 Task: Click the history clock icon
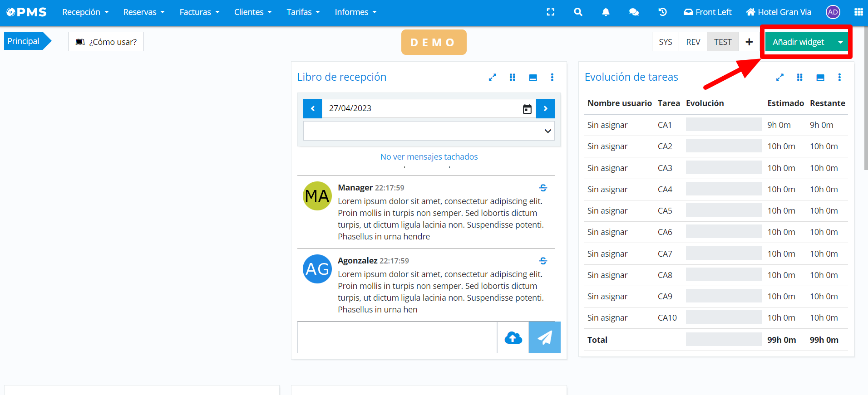click(662, 12)
